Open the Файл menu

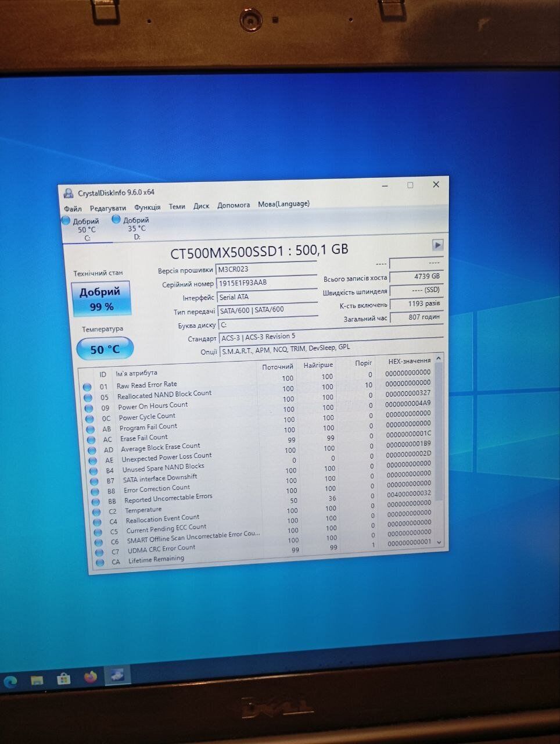(x=73, y=209)
